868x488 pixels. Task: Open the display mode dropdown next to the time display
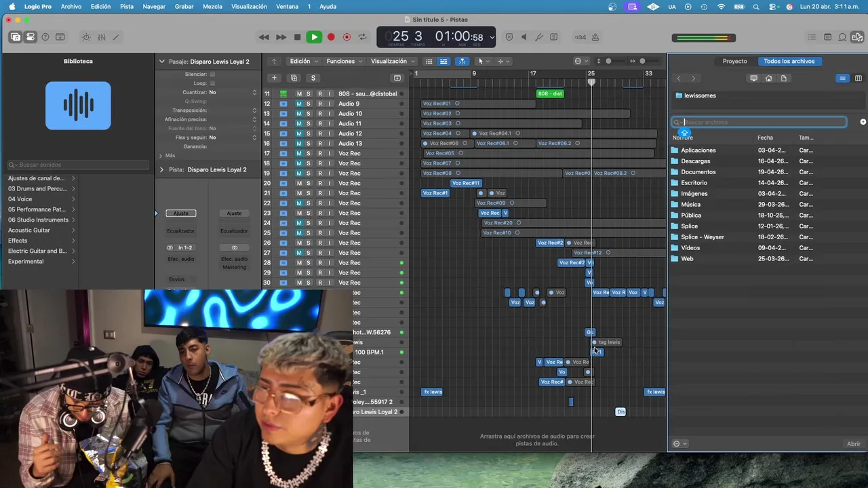click(x=492, y=37)
